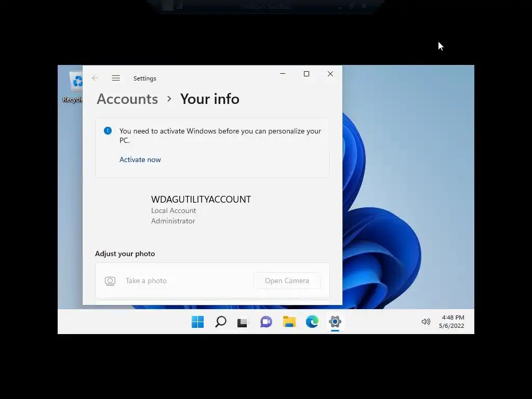
Task: Launch the Chat app from taskbar
Action: coord(266,322)
